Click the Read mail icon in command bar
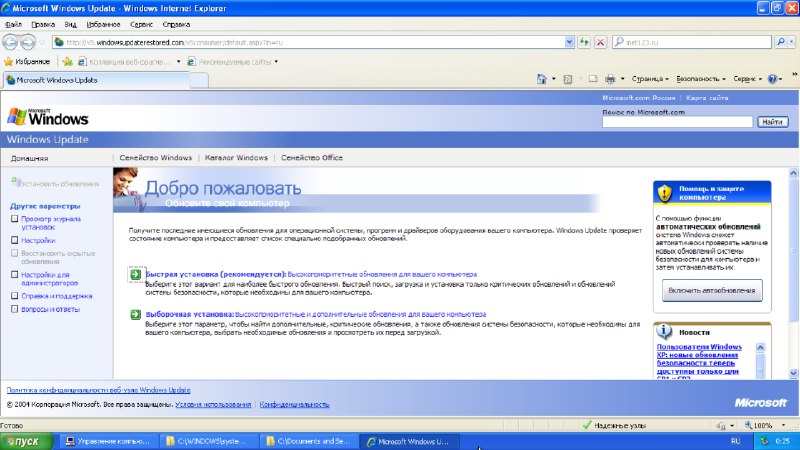 pyautogui.click(x=593, y=79)
